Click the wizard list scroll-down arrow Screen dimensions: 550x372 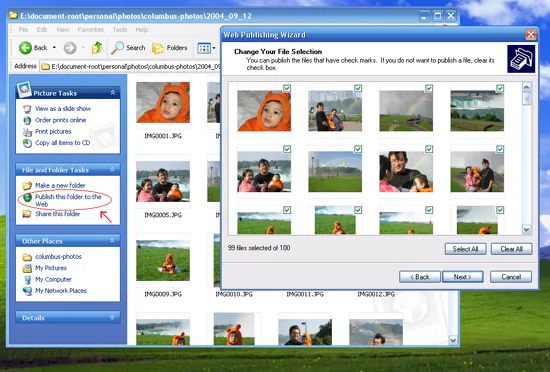coord(526,230)
